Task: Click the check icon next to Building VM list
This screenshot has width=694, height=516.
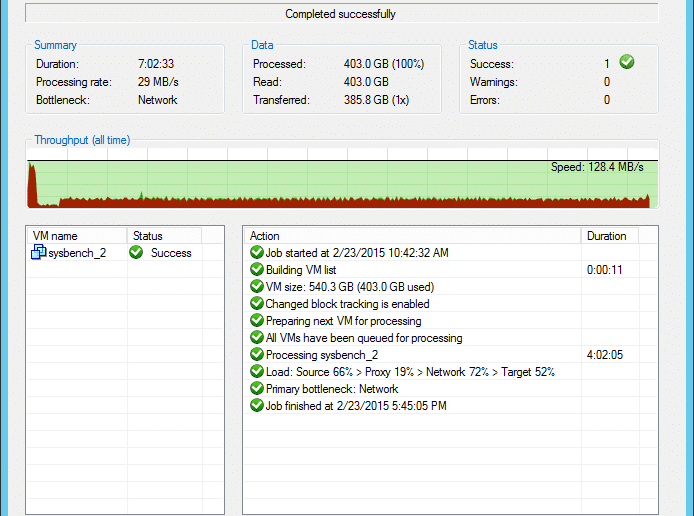Action: pos(257,269)
